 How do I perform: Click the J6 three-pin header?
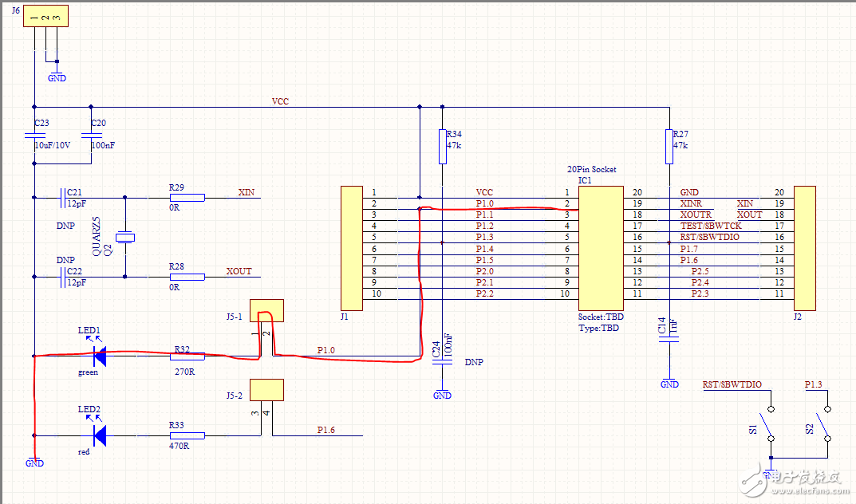click(x=45, y=17)
